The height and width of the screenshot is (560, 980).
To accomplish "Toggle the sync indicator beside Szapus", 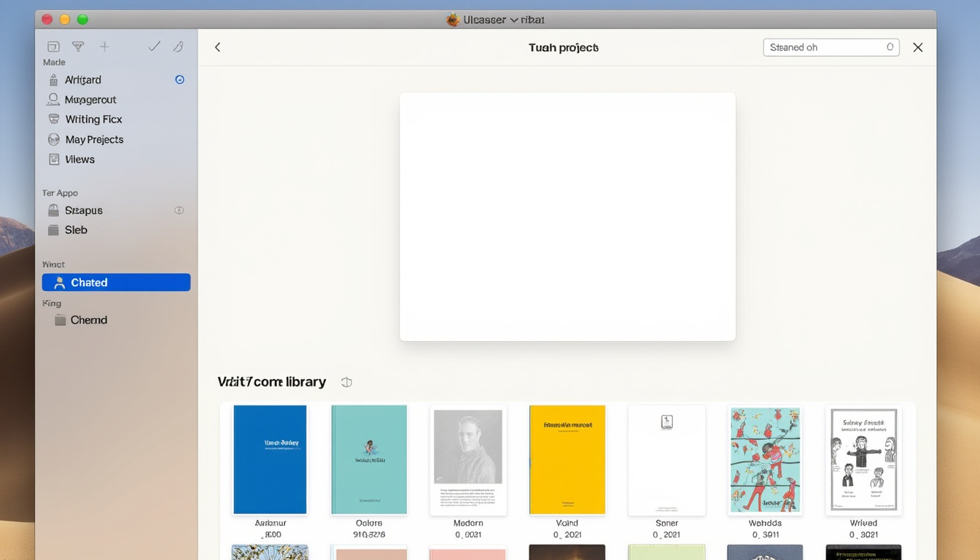I will [x=179, y=210].
